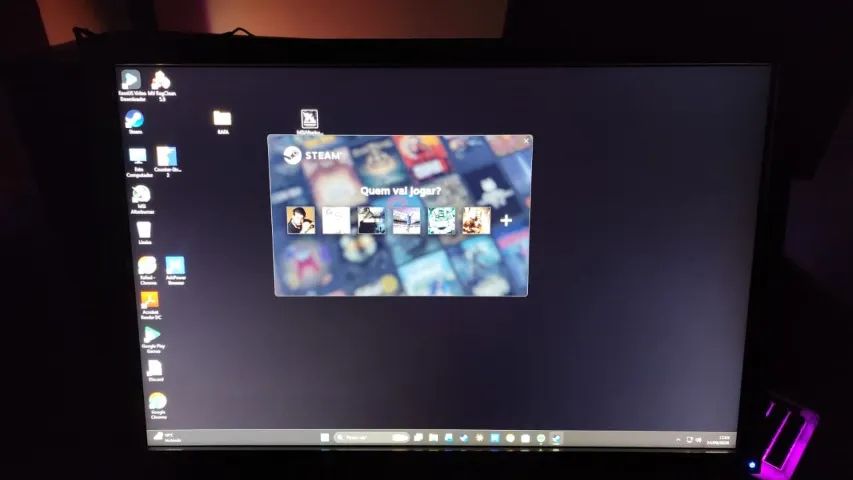Open Task View on the taskbar

(x=418, y=438)
